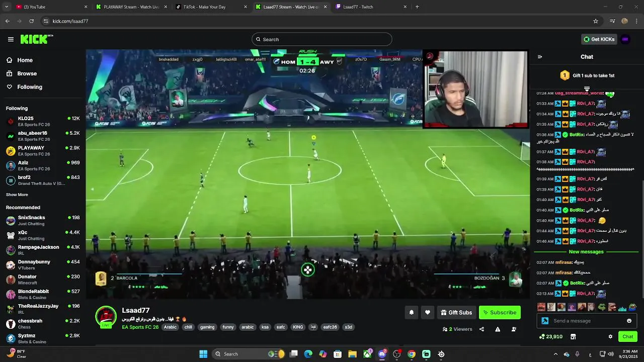Open abu_abeer16 followed channel
The image size is (644, 362).
point(43,136)
